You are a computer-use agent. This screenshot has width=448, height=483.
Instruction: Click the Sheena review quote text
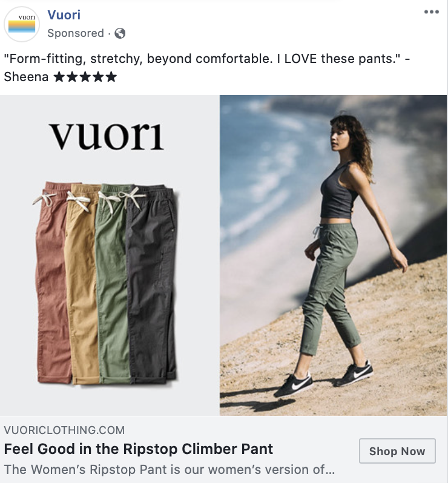click(206, 67)
